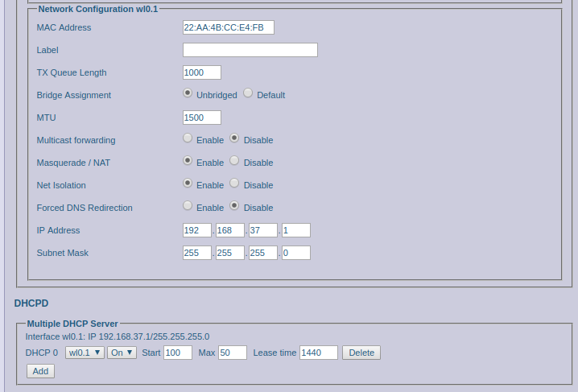This screenshot has height=392, width=578.
Task: Click the MAC Address input field
Action: tap(228, 27)
